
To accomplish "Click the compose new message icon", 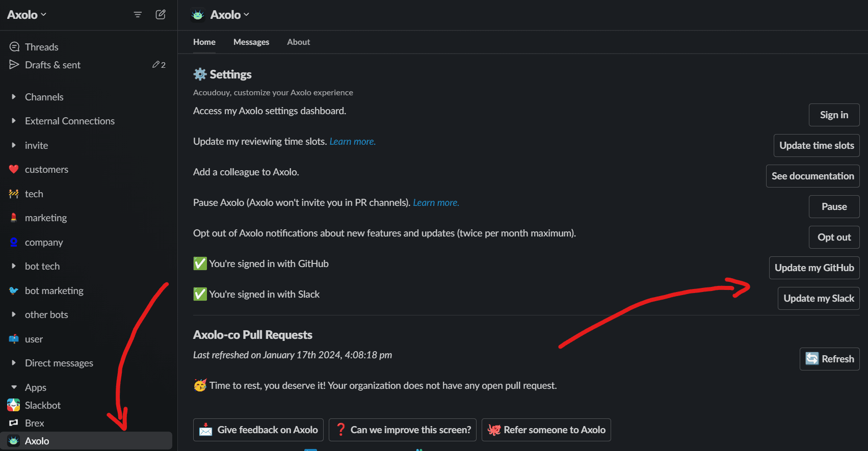I will pos(161,14).
